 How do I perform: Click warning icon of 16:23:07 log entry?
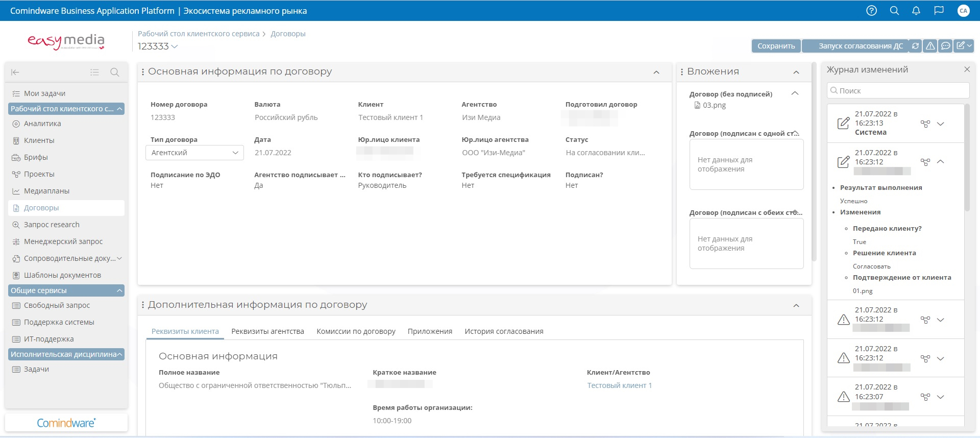(x=844, y=397)
